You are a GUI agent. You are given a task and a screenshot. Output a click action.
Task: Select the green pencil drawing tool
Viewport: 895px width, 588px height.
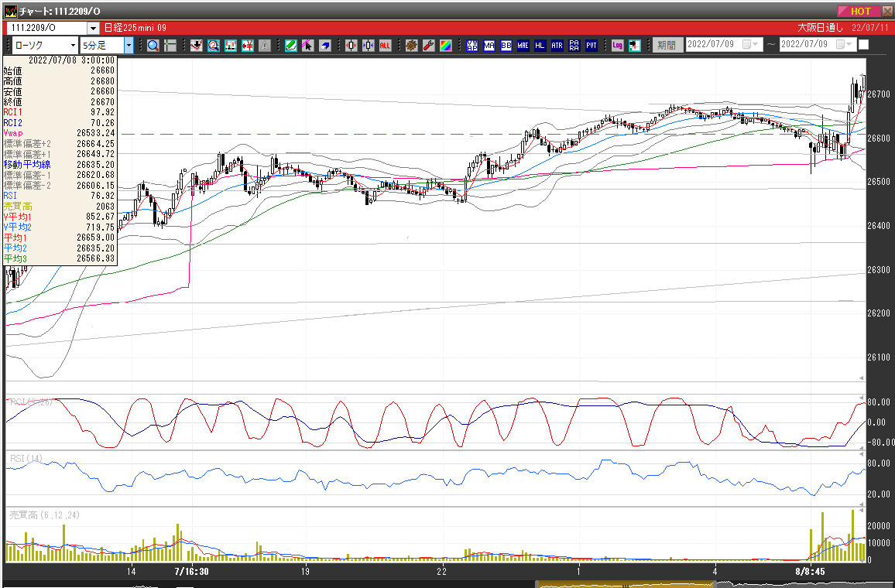click(291, 46)
